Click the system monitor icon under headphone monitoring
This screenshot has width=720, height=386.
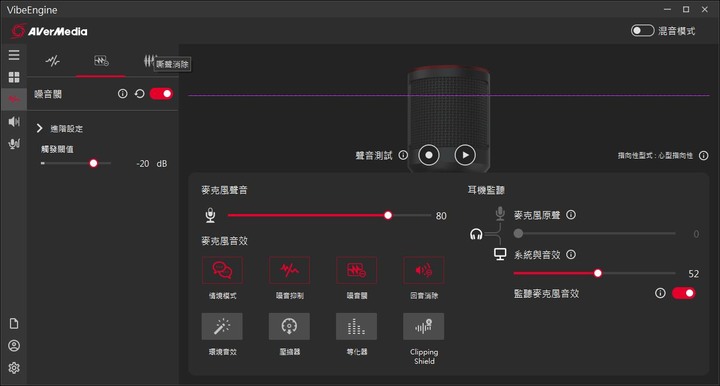500,254
